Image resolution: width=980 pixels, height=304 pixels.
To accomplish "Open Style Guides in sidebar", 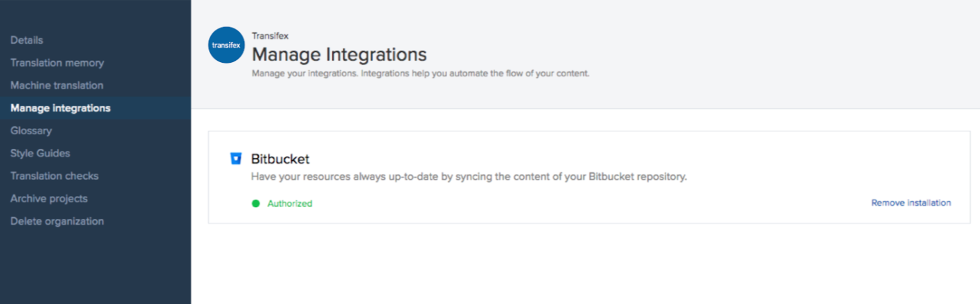I will pyautogui.click(x=40, y=153).
